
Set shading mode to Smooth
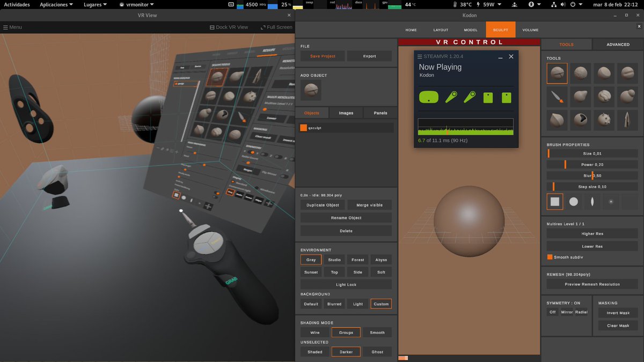[x=377, y=333]
